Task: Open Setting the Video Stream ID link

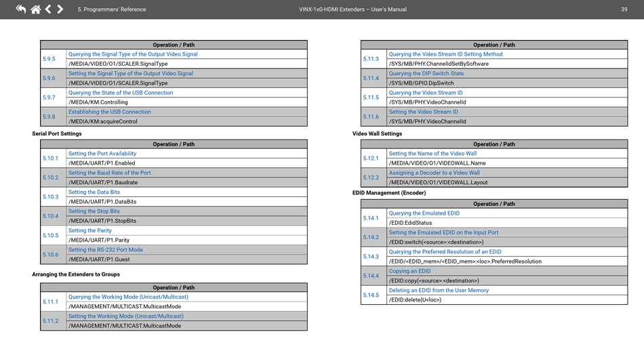Action: pyautogui.click(x=424, y=112)
